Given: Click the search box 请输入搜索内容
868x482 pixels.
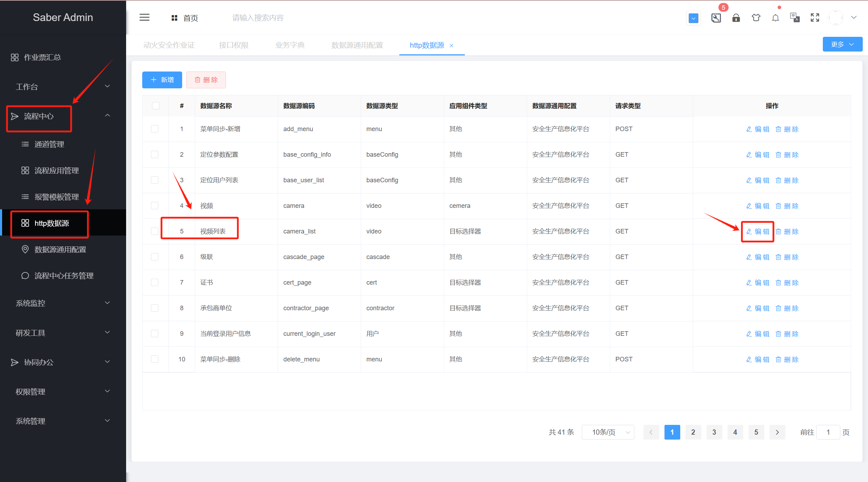Looking at the screenshot, I should tap(258, 18).
